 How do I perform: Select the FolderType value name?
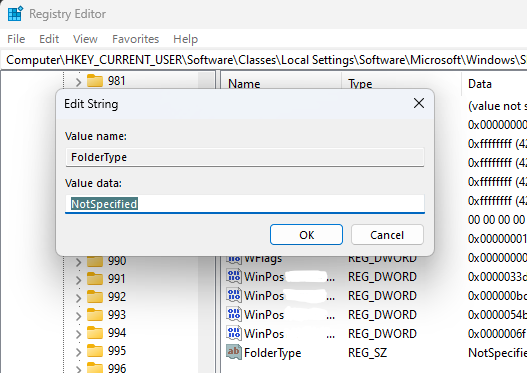[x=273, y=353]
